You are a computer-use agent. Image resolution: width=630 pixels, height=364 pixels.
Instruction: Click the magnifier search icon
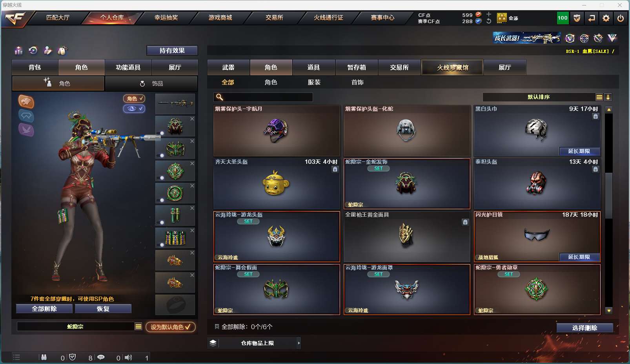[x=220, y=97]
